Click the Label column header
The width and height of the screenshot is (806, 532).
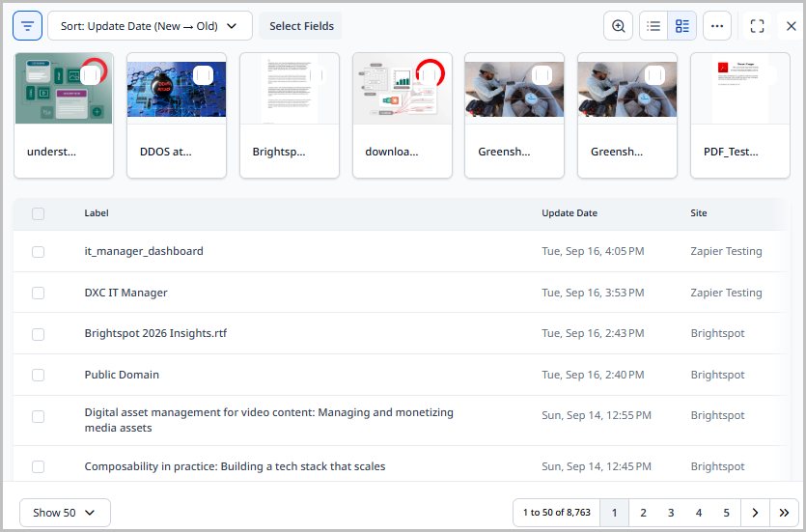tap(97, 212)
